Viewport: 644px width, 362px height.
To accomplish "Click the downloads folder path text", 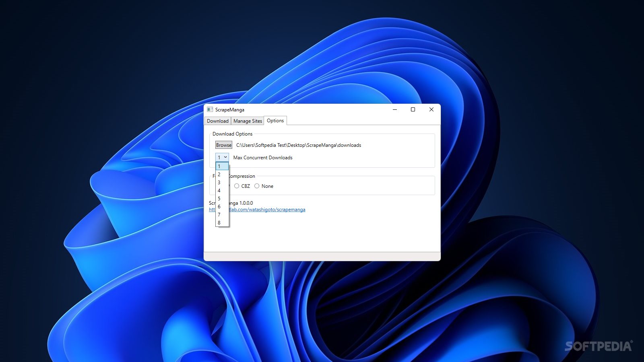I will 299,145.
